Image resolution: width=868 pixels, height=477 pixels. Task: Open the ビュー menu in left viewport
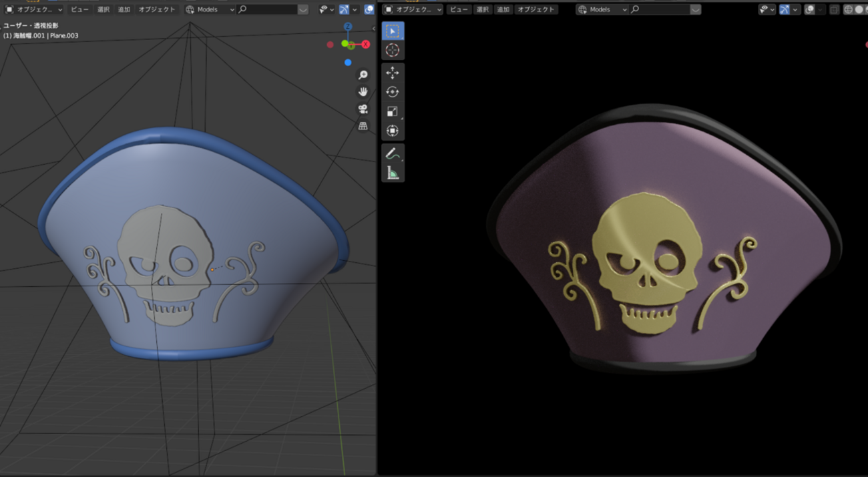(x=79, y=9)
